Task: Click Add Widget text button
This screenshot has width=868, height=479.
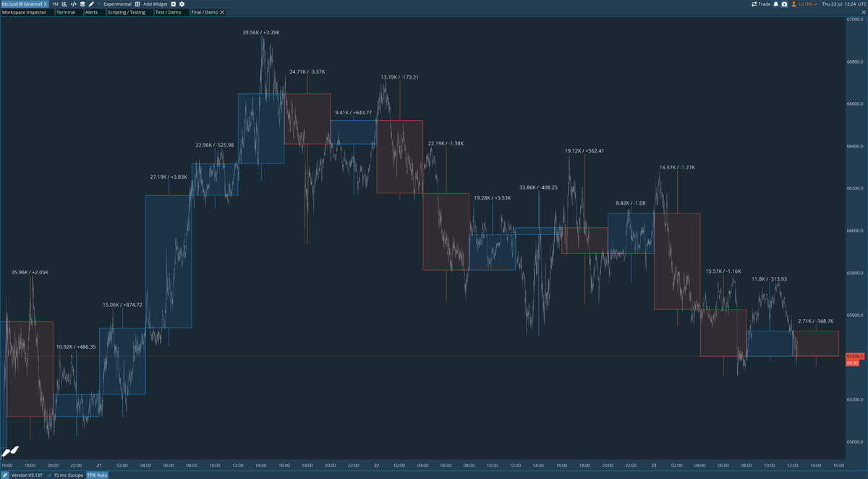Action: point(155,4)
